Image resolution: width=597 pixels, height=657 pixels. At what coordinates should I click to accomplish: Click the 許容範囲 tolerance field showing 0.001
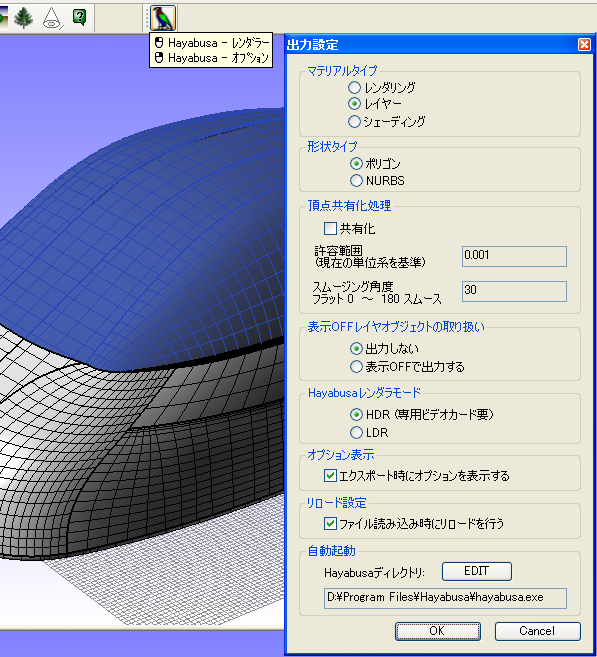pyautogui.click(x=514, y=256)
